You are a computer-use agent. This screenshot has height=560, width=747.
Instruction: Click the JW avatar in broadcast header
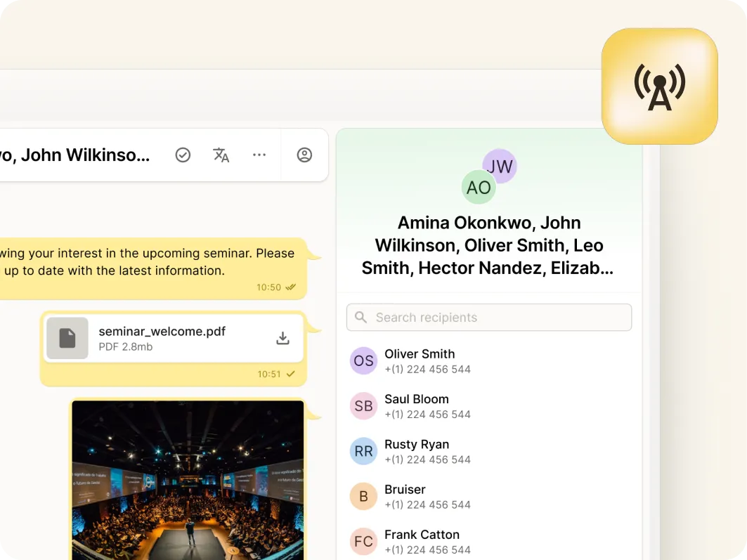coord(500,165)
